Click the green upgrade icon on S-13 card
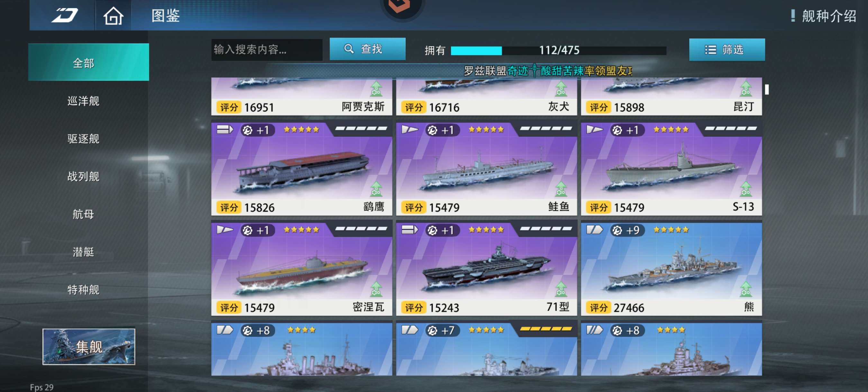868x392 pixels. click(746, 189)
